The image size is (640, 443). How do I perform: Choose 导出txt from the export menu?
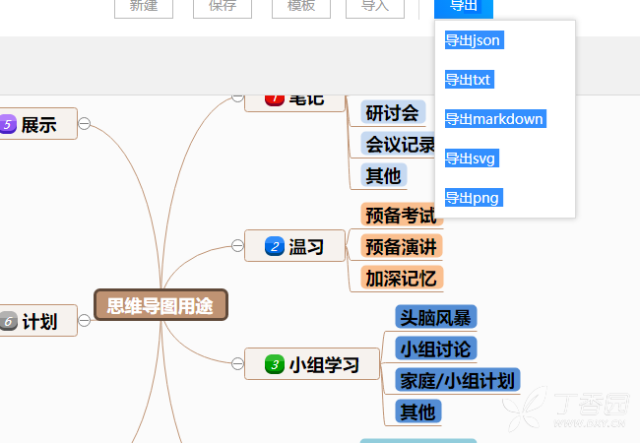[468, 79]
